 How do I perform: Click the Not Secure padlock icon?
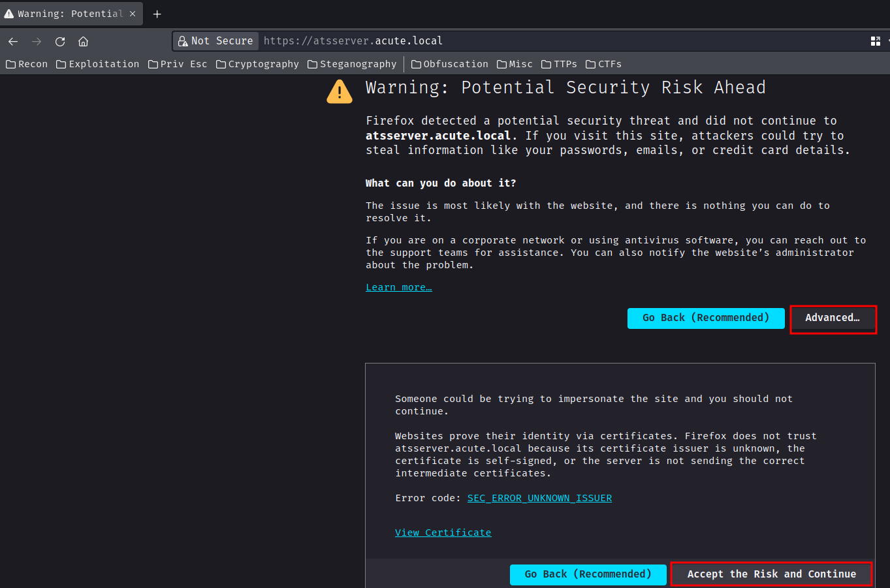pyautogui.click(x=183, y=41)
